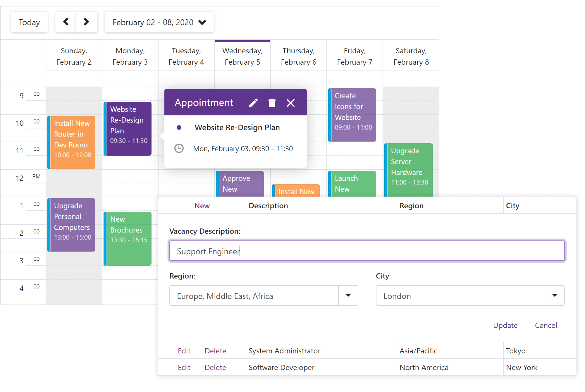585x392 pixels.
Task: Close the Appointment tooltip with X icon
Action: coord(290,103)
